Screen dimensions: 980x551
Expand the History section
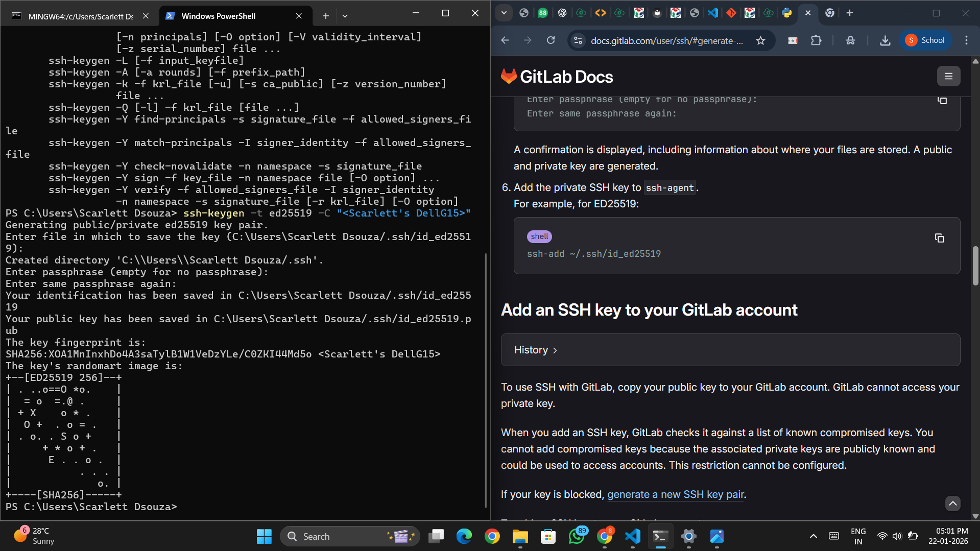730,350
